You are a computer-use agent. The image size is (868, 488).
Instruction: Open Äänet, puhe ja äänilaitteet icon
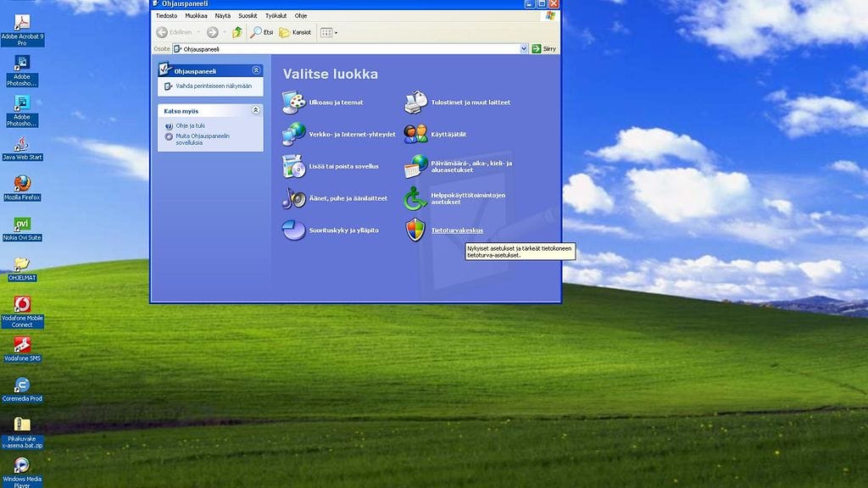pos(293,198)
